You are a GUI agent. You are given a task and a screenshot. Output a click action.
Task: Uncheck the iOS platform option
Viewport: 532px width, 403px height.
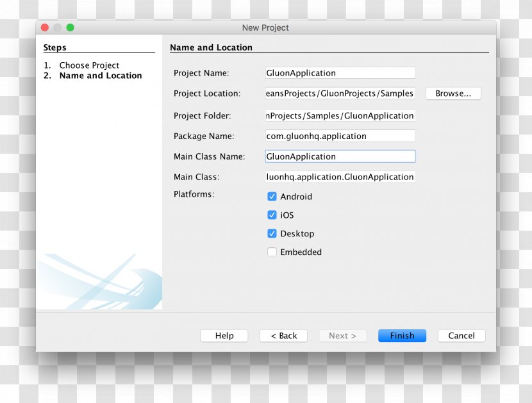coord(272,215)
